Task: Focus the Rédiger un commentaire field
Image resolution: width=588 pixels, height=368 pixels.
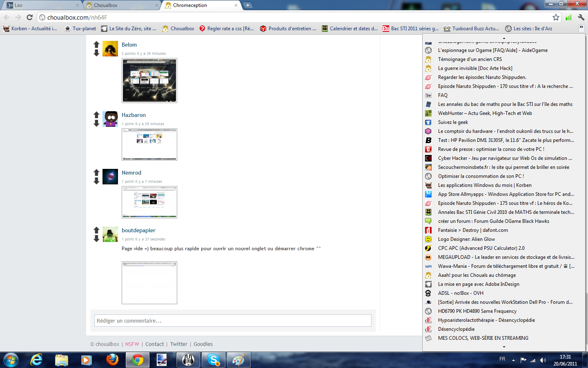Action: tap(233, 321)
